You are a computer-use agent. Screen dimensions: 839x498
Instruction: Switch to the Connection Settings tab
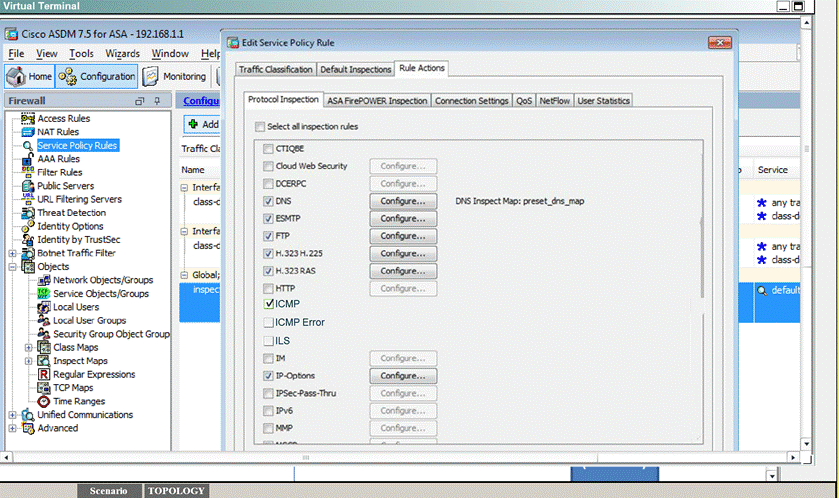[471, 101]
